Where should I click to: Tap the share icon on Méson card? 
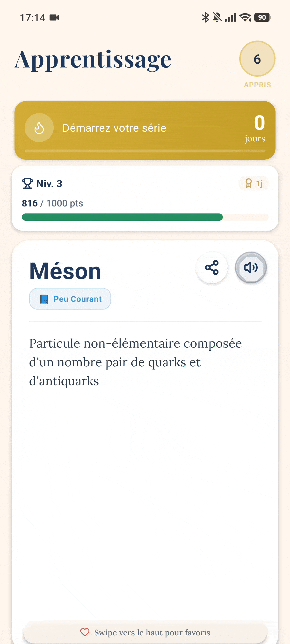pos(212,267)
